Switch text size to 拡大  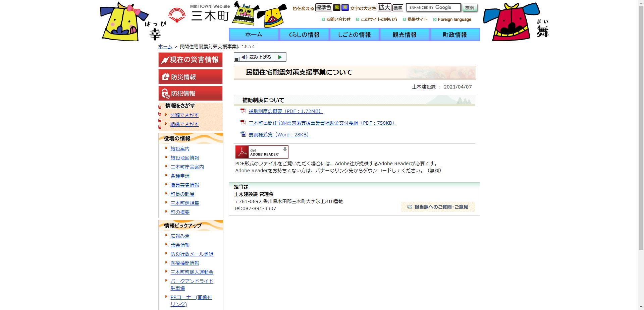(x=385, y=7)
